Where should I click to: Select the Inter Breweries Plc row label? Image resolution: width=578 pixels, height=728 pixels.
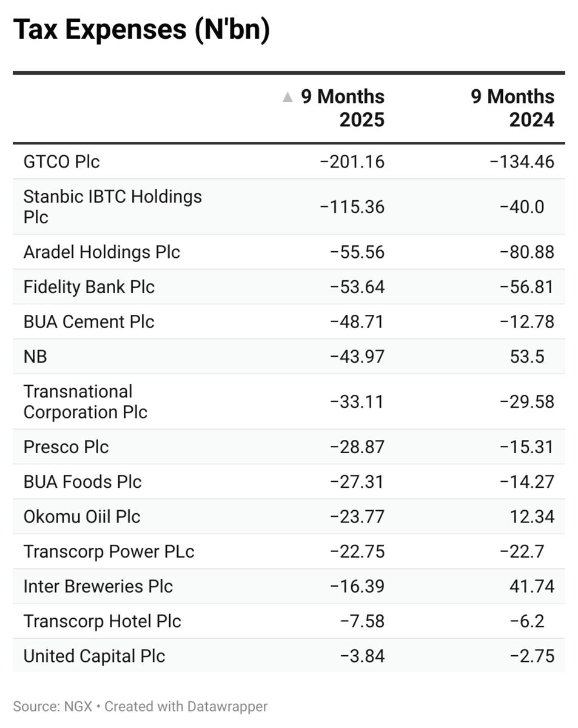point(98,587)
